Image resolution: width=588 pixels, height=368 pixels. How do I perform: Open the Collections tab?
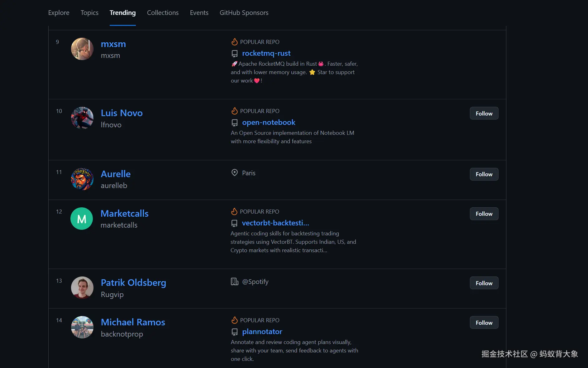163,13
